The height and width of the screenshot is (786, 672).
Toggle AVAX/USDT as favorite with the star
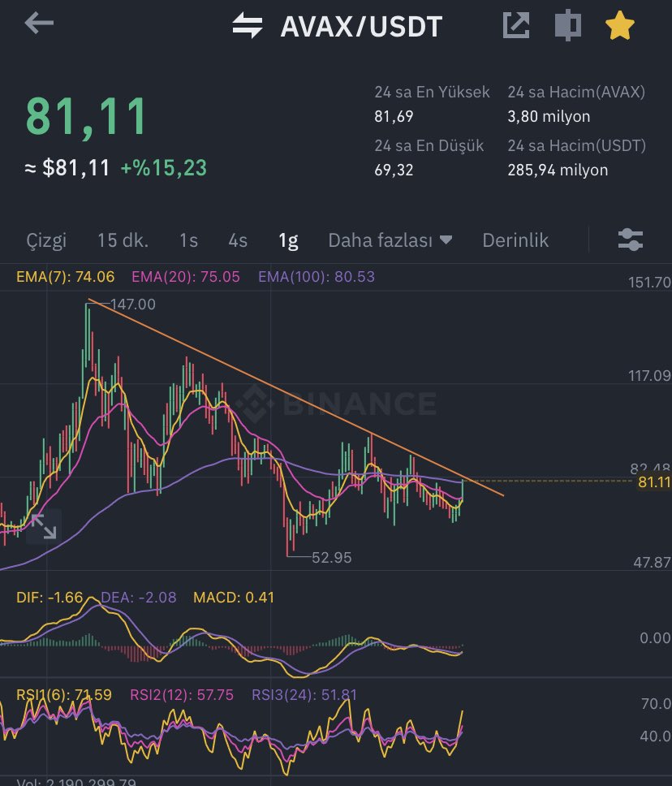click(x=619, y=25)
